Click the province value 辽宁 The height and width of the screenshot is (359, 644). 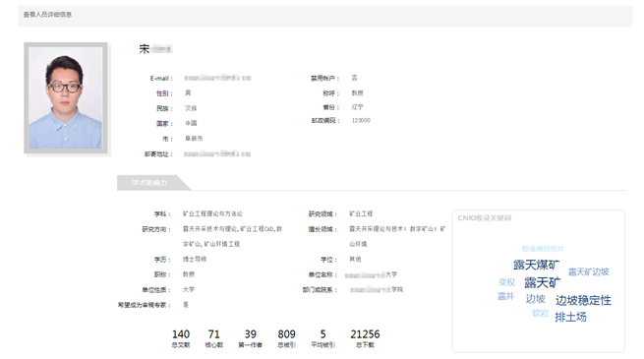[357, 107]
